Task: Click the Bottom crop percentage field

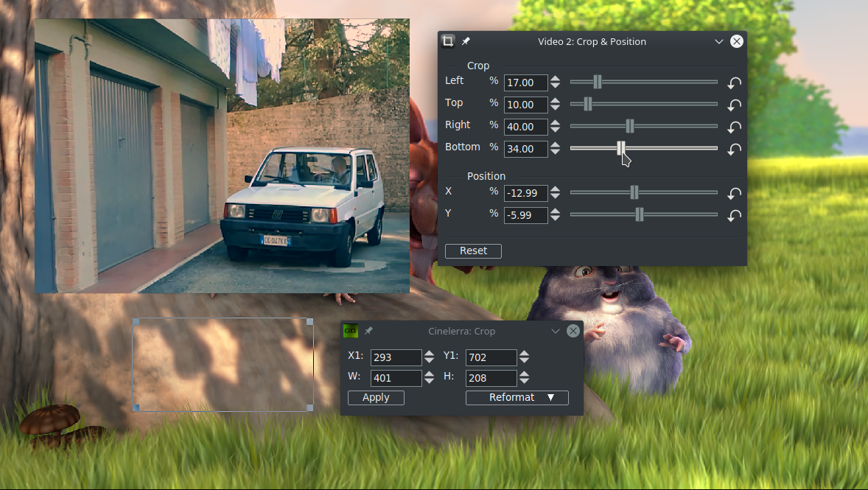Action: point(525,149)
